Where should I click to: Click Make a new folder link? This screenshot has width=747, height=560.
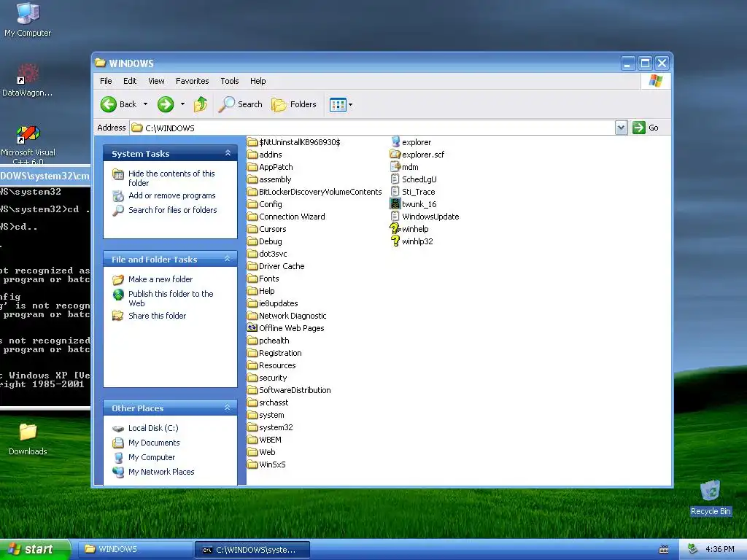click(x=160, y=279)
